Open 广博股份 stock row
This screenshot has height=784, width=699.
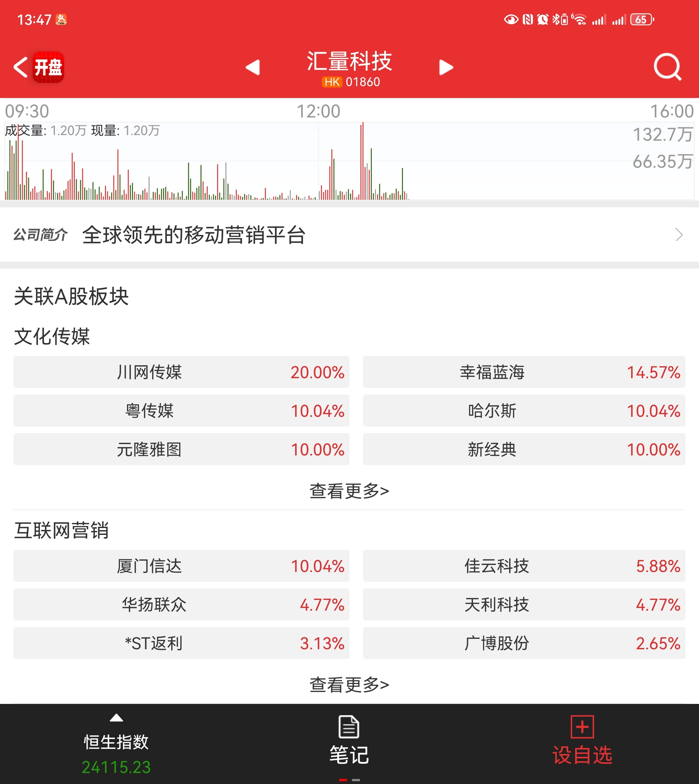pyautogui.click(x=524, y=643)
